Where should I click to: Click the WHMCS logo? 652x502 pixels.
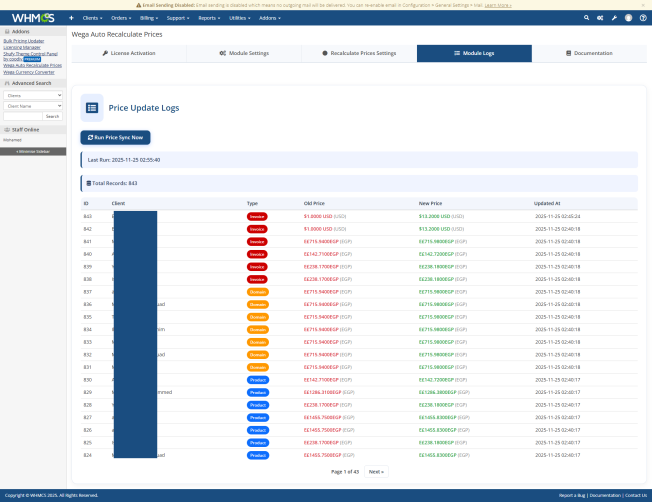(x=31, y=18)
